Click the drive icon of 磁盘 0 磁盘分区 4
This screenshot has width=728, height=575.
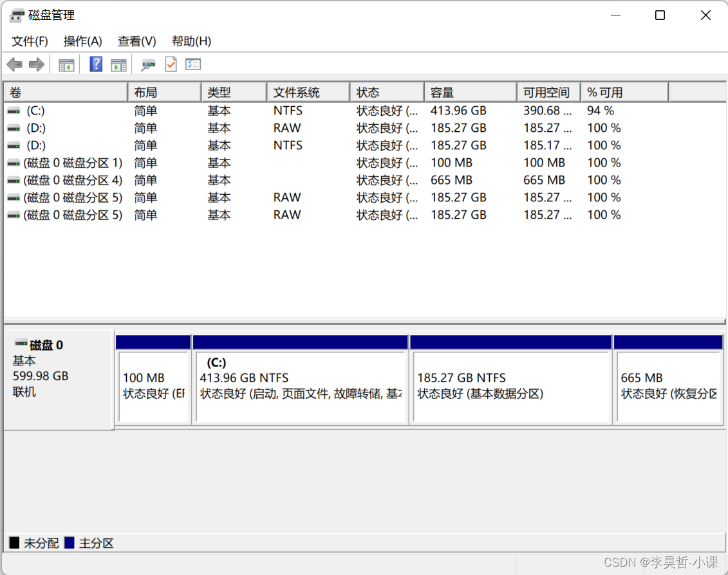[14, 181]
